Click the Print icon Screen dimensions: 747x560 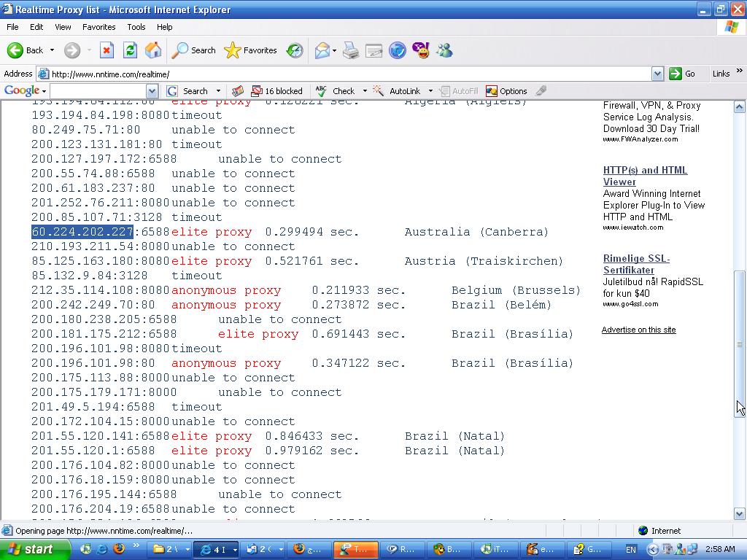click(351, 50)
